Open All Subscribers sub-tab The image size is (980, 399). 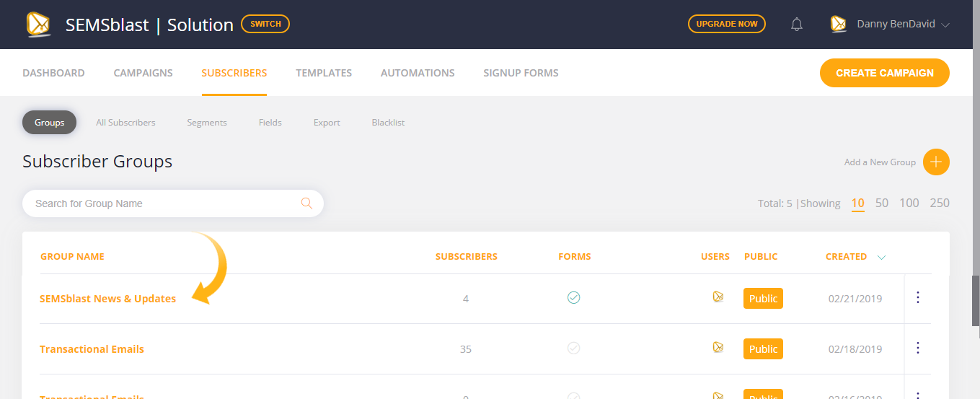pyautogui.click(x=125, y=123)
